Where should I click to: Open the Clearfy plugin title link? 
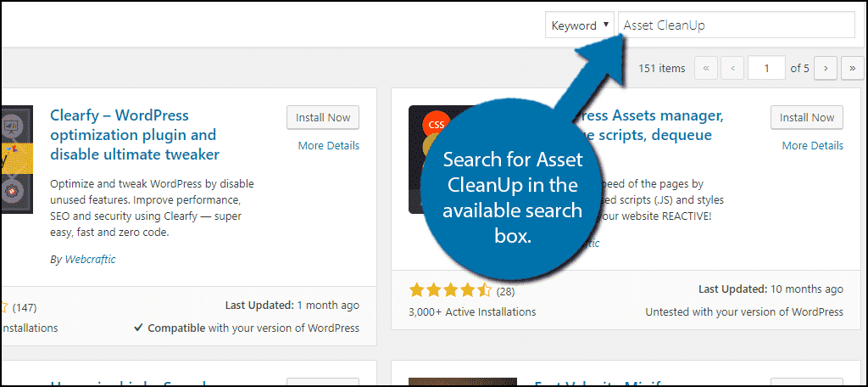135,135
